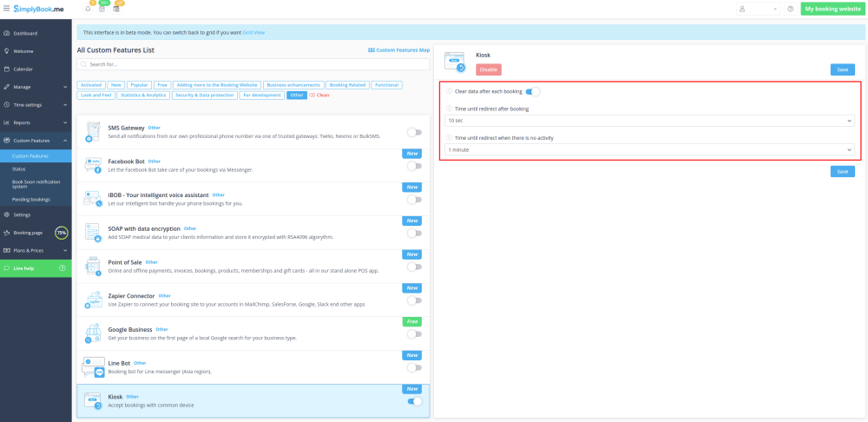
Task: Click the Facebook Bot feature icon
Action: click(x=93, y=165)
